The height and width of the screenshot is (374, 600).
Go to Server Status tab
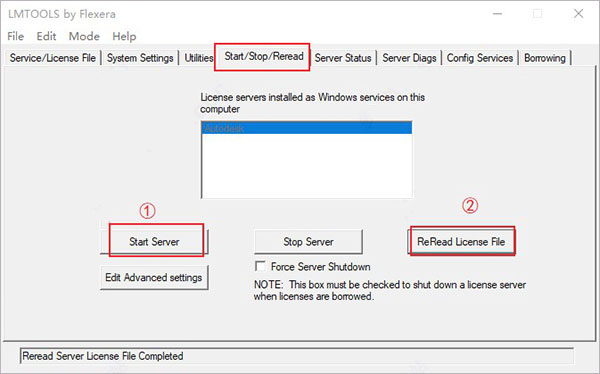[343, 58]
